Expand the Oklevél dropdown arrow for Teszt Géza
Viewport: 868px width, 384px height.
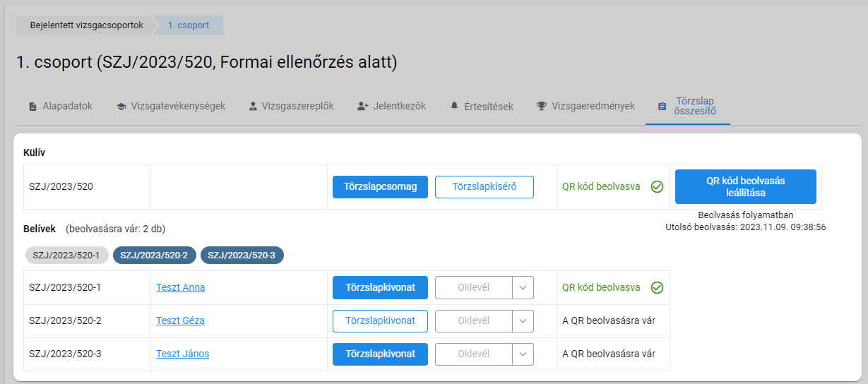[523, 321]
